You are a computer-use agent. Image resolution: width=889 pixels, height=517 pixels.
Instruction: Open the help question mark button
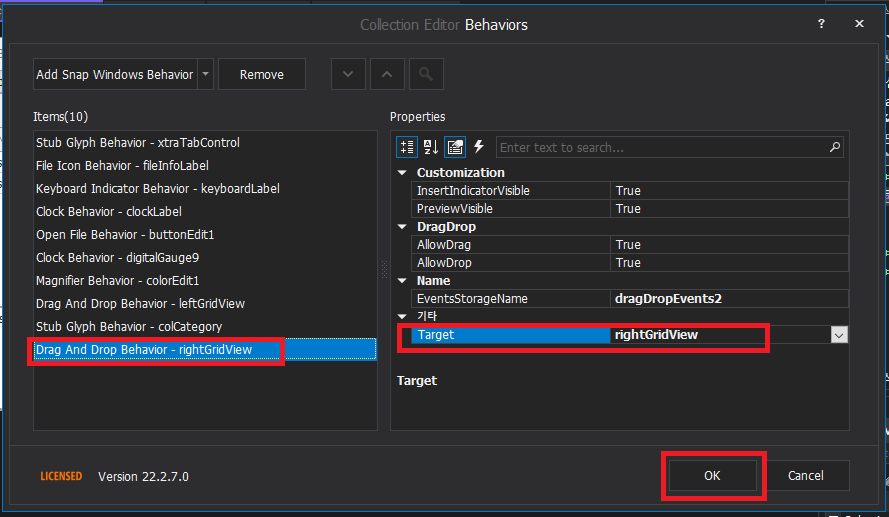point(821,23)
